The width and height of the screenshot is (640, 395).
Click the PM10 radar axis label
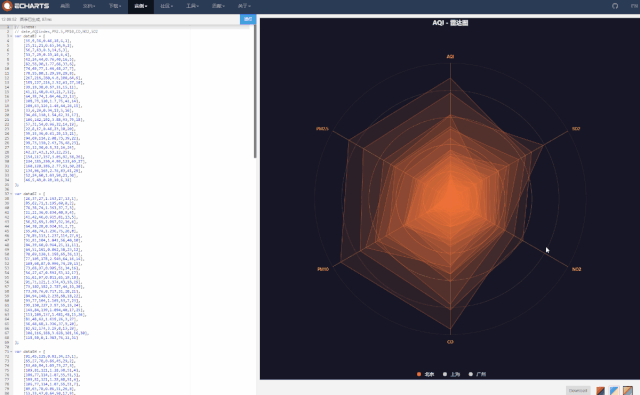coord(323,269)
